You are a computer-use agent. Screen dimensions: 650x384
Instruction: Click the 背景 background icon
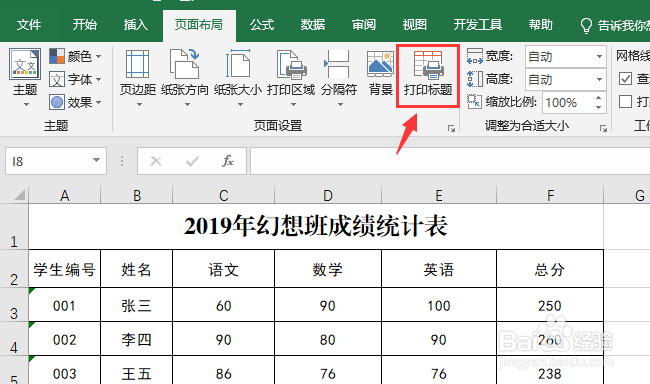[381, 64]
